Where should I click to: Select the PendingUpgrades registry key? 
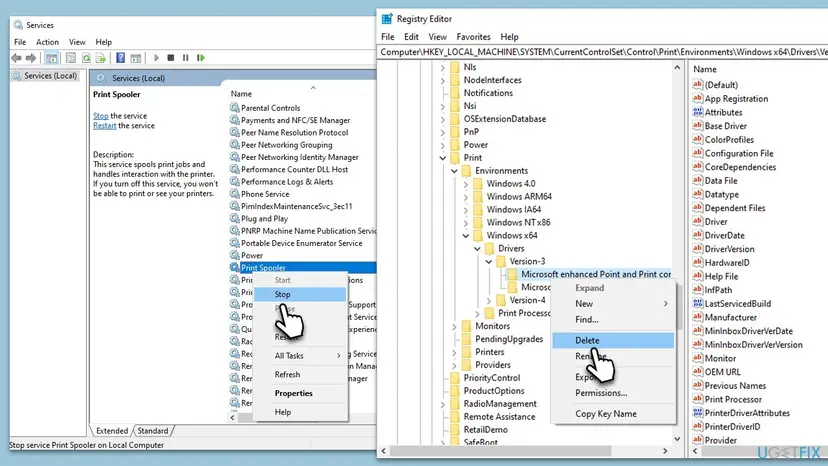coord(509,339)
